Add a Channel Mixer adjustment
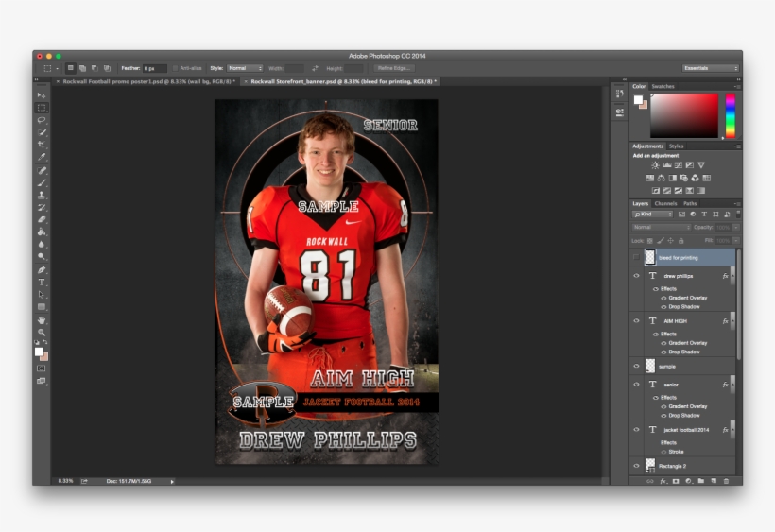The width and height of the screenshot is (775, 532). point(696,178)
